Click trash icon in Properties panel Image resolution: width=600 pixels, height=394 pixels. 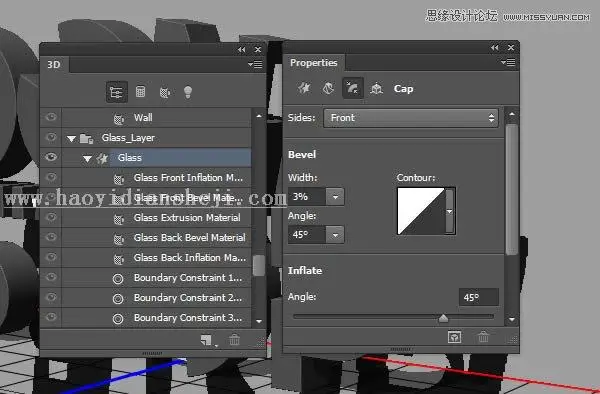(483, 337)
